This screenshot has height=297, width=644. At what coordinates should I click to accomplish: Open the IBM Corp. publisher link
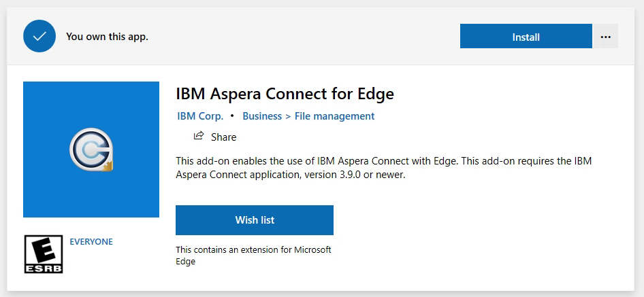pos(200,116)
